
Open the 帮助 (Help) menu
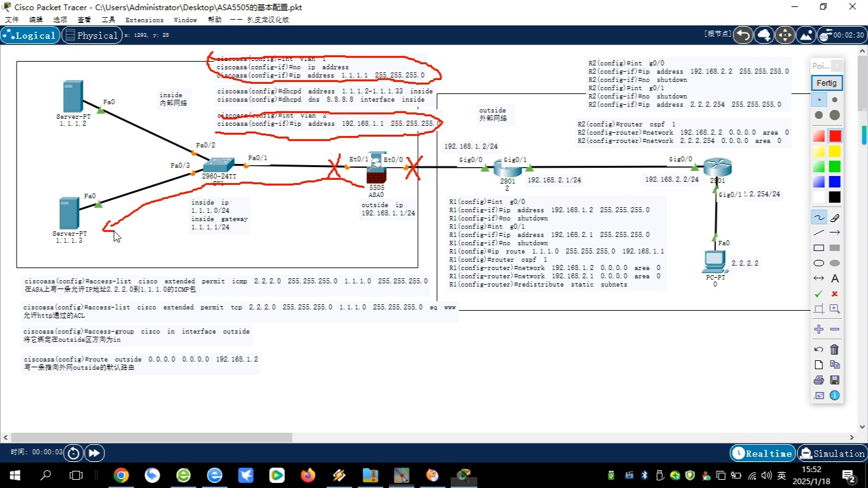coord(214,20)
